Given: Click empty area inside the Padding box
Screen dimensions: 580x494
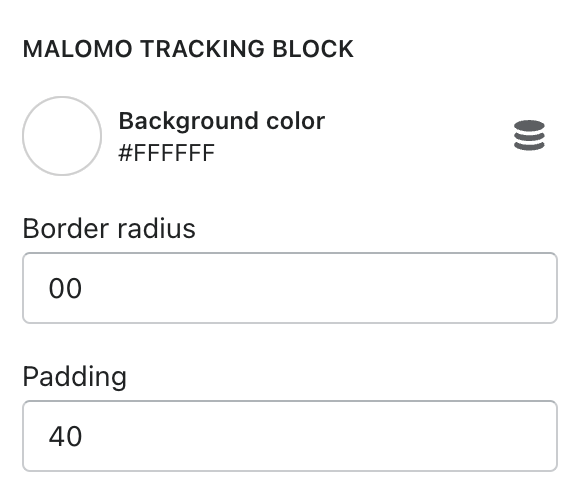Looking at the screenshot, I should (x=318, y=436).
